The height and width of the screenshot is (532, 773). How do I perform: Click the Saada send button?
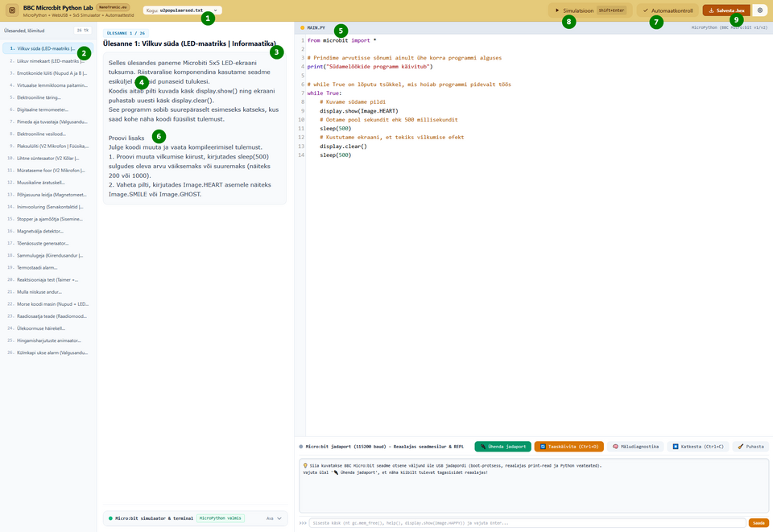(759, 523)
